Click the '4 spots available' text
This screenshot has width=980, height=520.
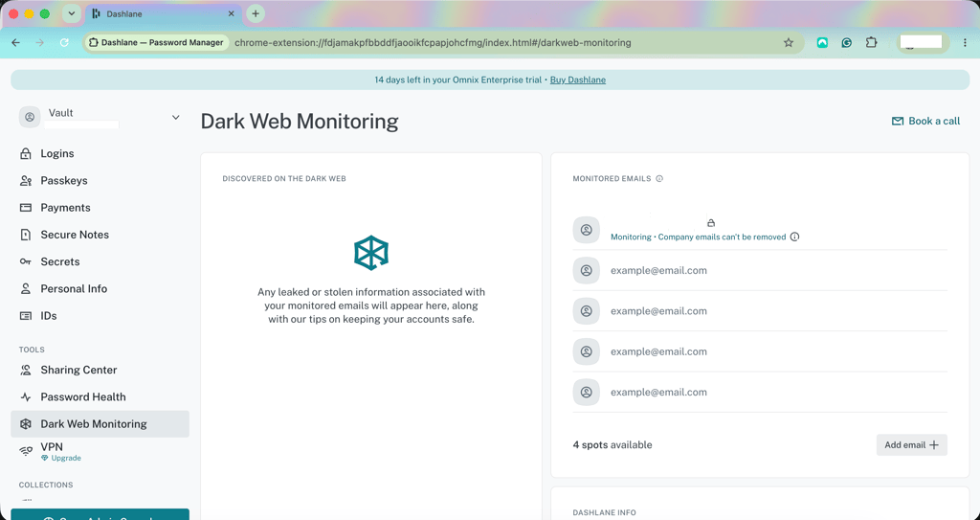[612, 445]
